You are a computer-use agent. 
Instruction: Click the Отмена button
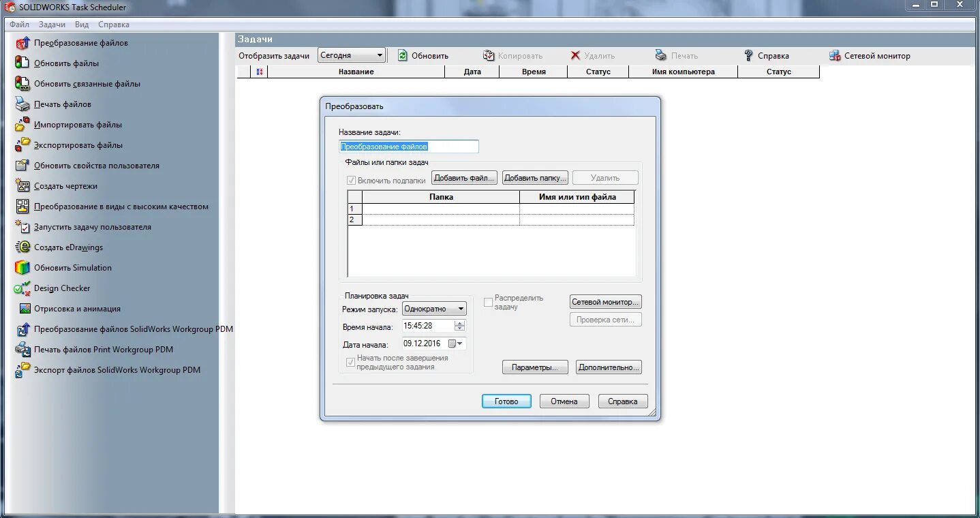point(564,401)
